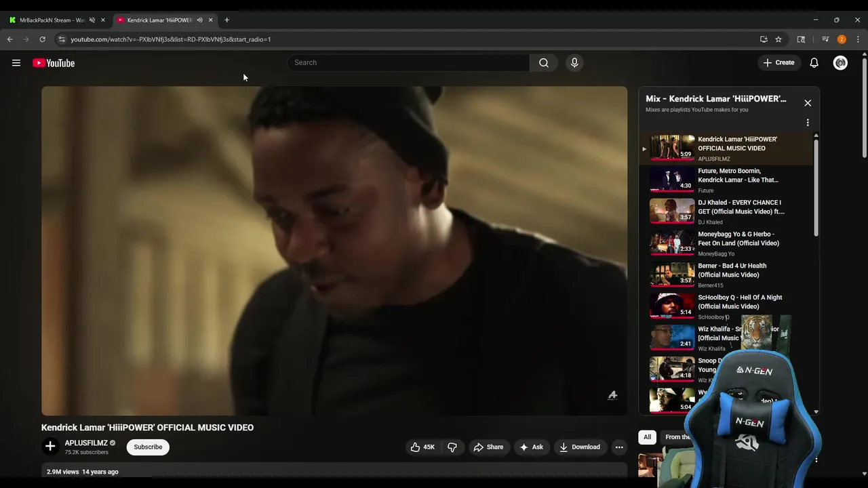The image size is (868, 488).
Task: Select the Kendrick Lamar 'HiiiPOWER' browser tab
Action: [159, 20]
